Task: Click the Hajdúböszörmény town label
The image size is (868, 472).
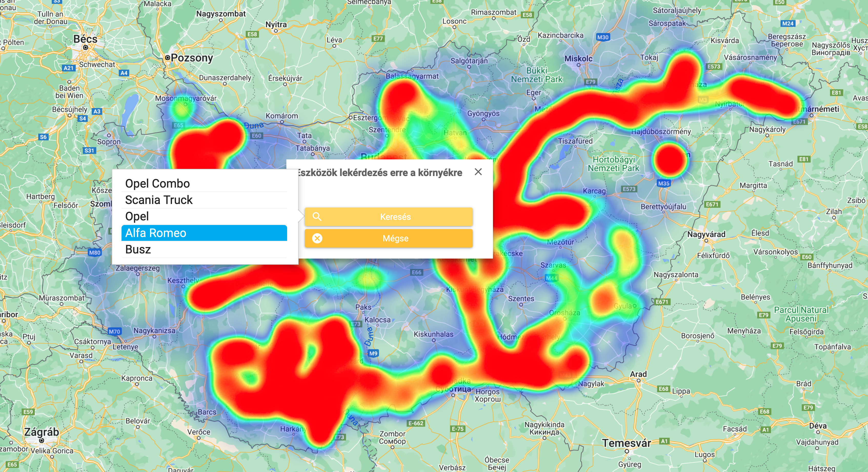Action: click(x=661, y=132)
